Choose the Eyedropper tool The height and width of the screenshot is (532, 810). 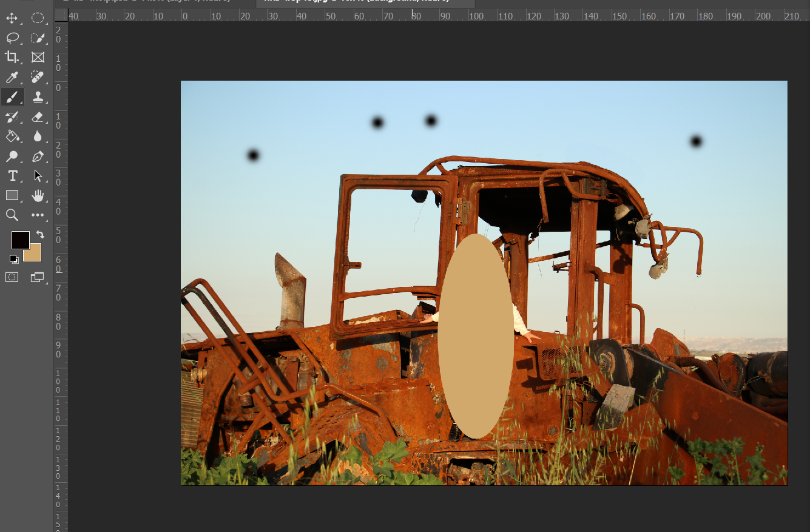[x=12, y=77]
